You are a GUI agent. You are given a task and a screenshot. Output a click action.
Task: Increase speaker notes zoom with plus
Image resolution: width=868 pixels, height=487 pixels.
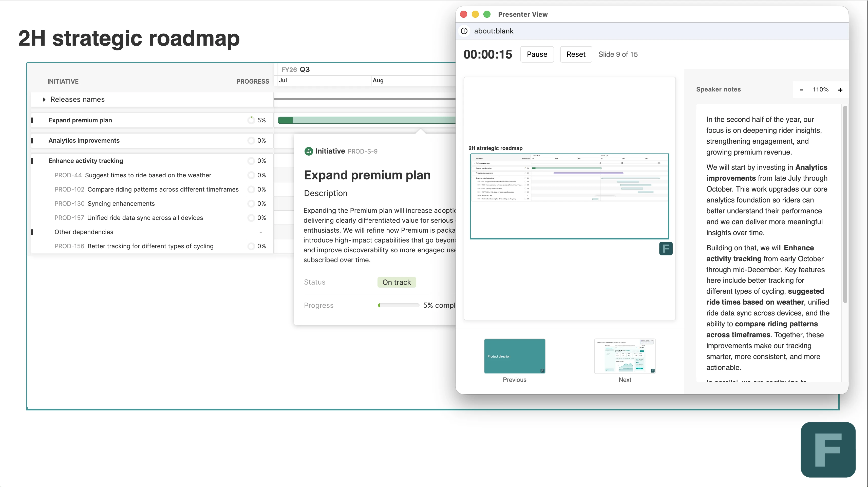(x=840, y=90)
